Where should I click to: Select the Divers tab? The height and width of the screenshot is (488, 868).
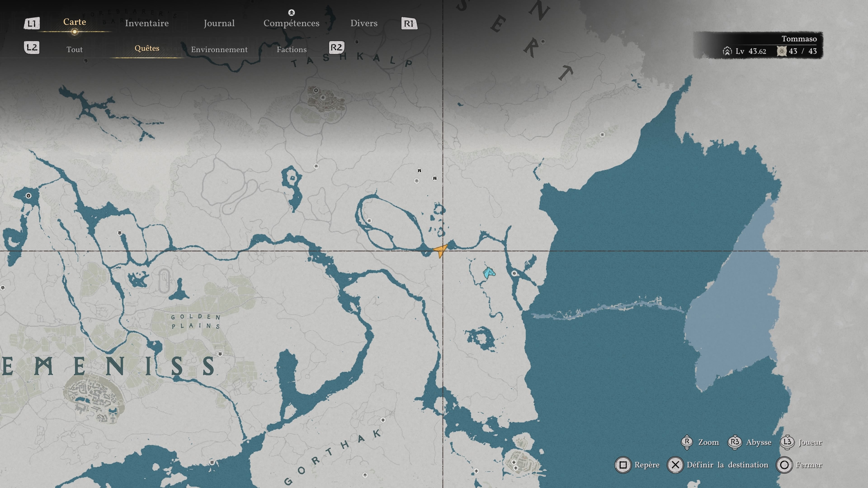(x=364, y=23)
